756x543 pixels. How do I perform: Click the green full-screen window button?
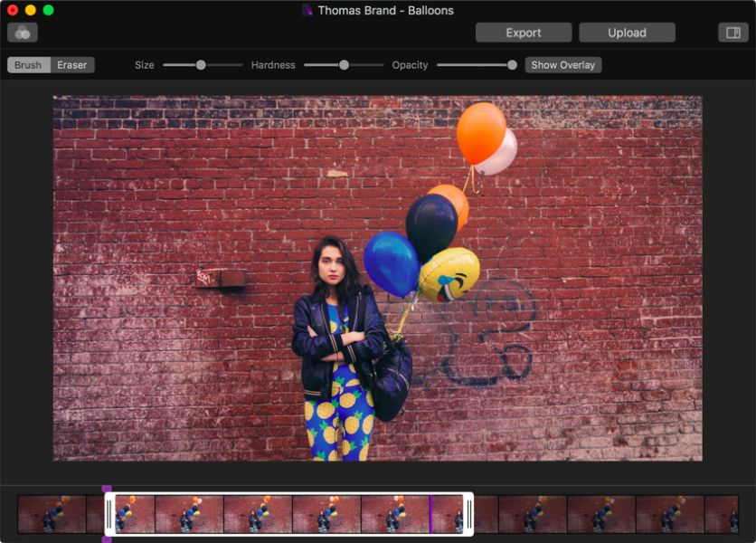[48, 10]
